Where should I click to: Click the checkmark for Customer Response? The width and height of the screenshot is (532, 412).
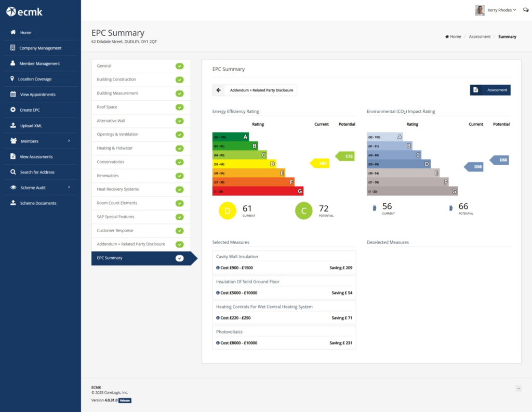click(x=179, y=231)
